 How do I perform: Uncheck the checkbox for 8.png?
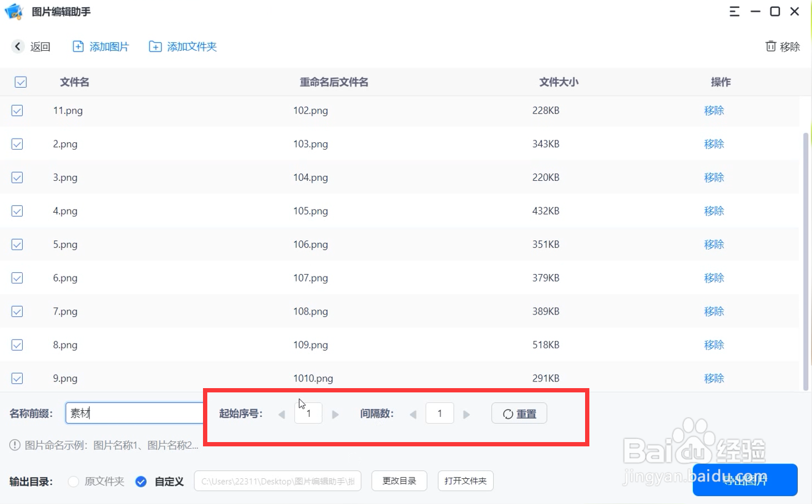(x=17, y=345)
